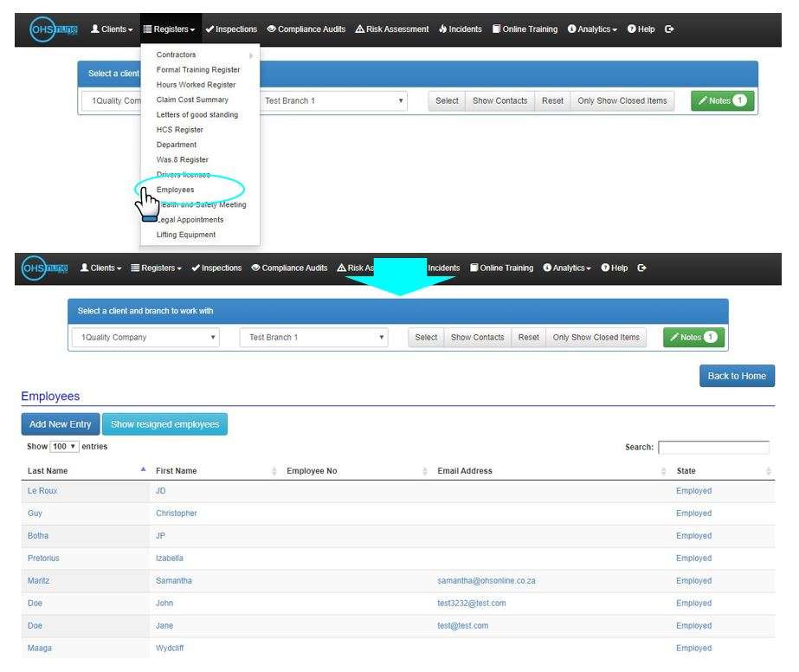Choose Employees from the Registers menu
The width and height of the screenshot is (799, 672).
pyautogui.click(x=175, y=190)
